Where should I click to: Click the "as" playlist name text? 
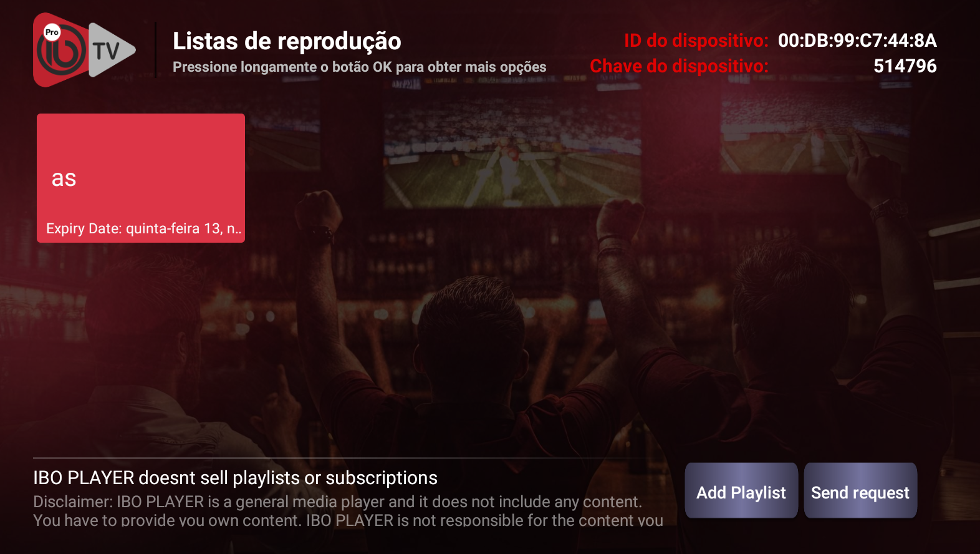click(x=64, y=178)
